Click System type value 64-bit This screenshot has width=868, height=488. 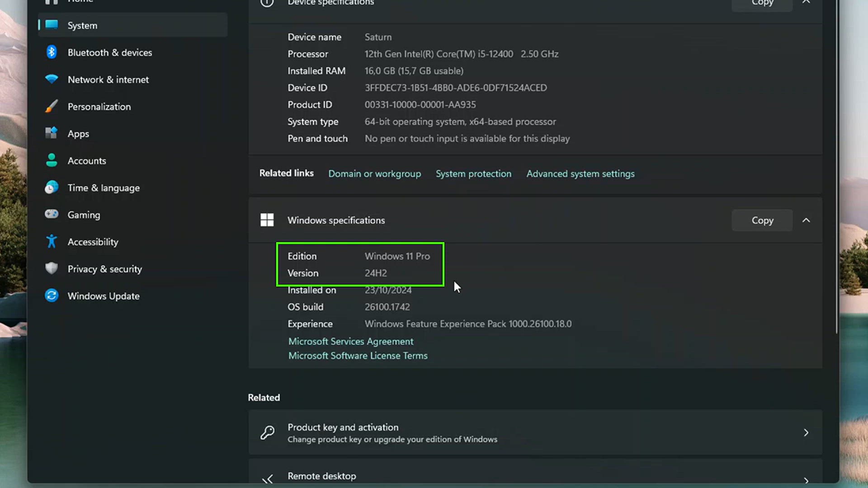(460, 122)
